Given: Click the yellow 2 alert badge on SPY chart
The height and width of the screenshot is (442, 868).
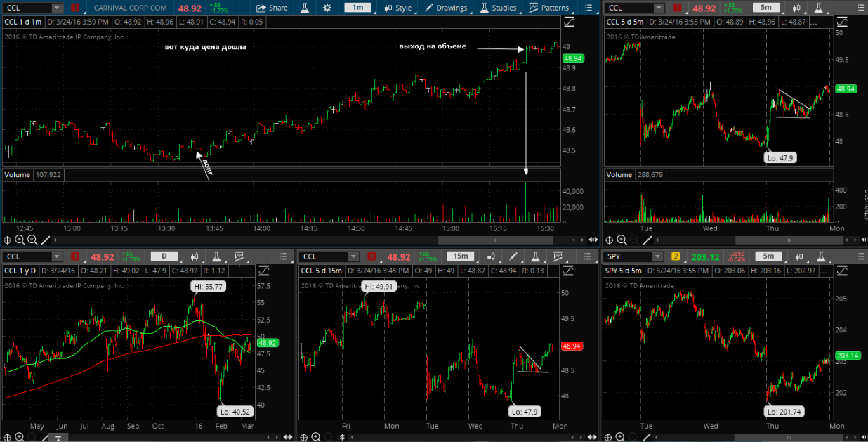Looking at the screenshot, I should 676,256.
